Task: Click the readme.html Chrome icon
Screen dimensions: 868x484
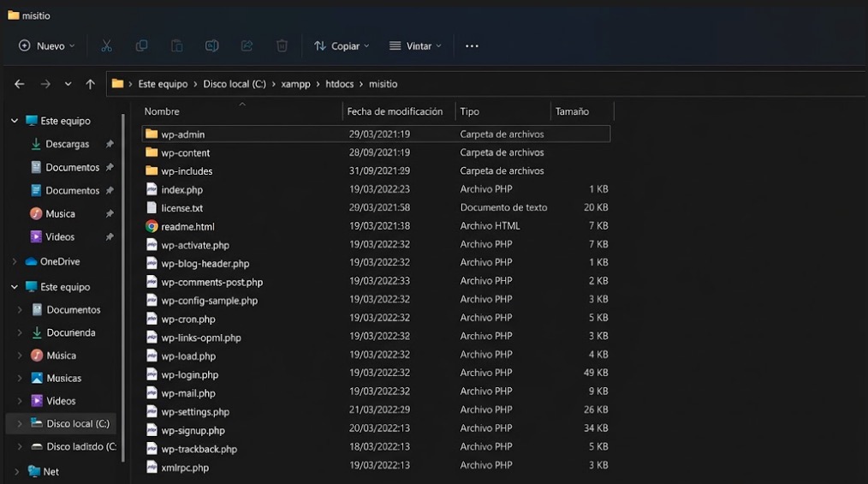Action: pos(152,226)
